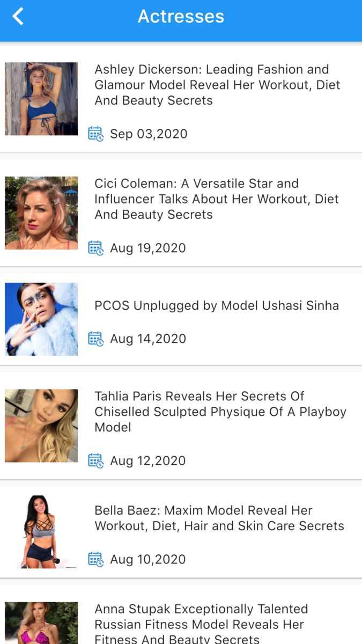Image resolution: width=362 pixels, height=644 pixels.
Task: Click calendar icon beside Aug 19,2020
Action: click(96, 248)
